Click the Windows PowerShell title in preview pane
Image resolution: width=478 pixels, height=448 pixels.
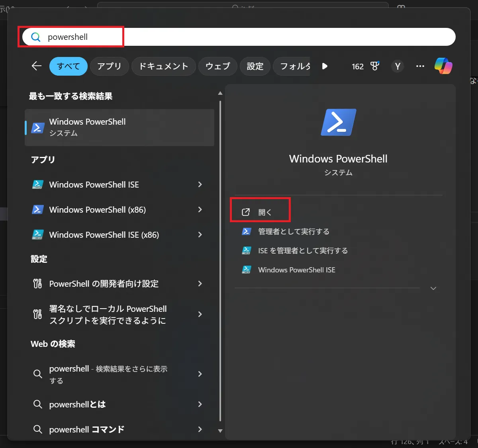tap(338, 159)
